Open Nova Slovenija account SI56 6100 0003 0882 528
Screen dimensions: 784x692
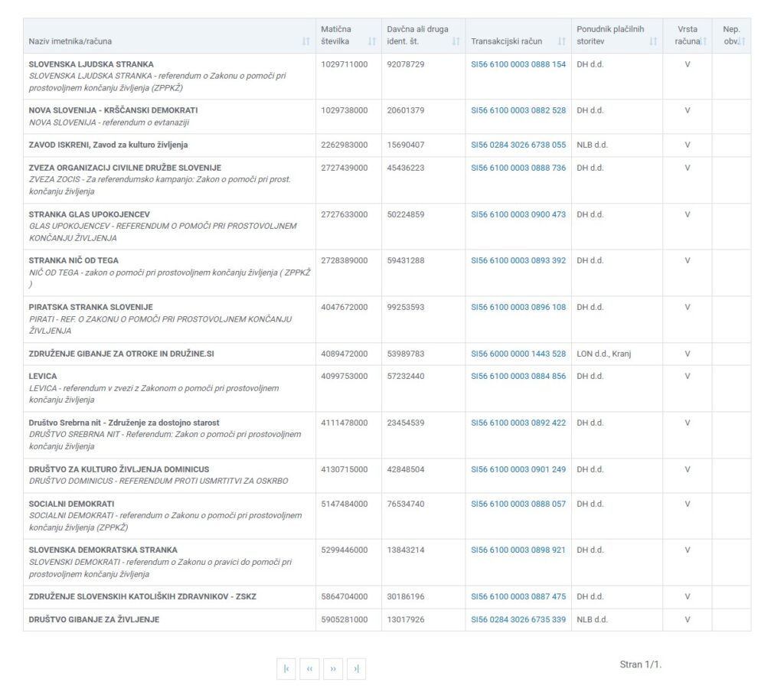tap(518, 110)
